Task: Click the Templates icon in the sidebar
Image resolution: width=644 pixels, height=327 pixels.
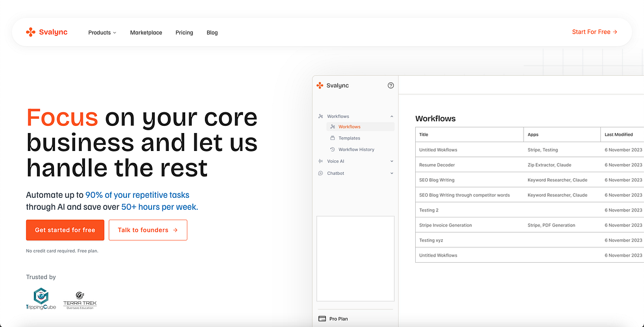Action: coord(333,138)
